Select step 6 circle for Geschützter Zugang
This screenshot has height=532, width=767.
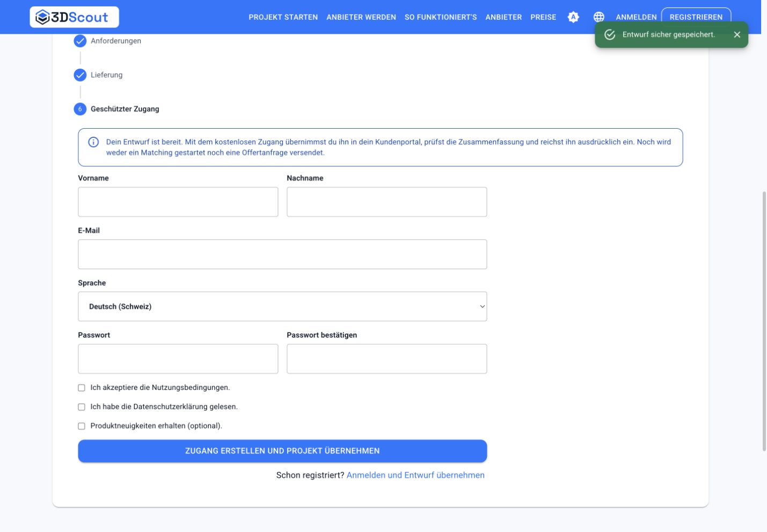tap(80, 109)
